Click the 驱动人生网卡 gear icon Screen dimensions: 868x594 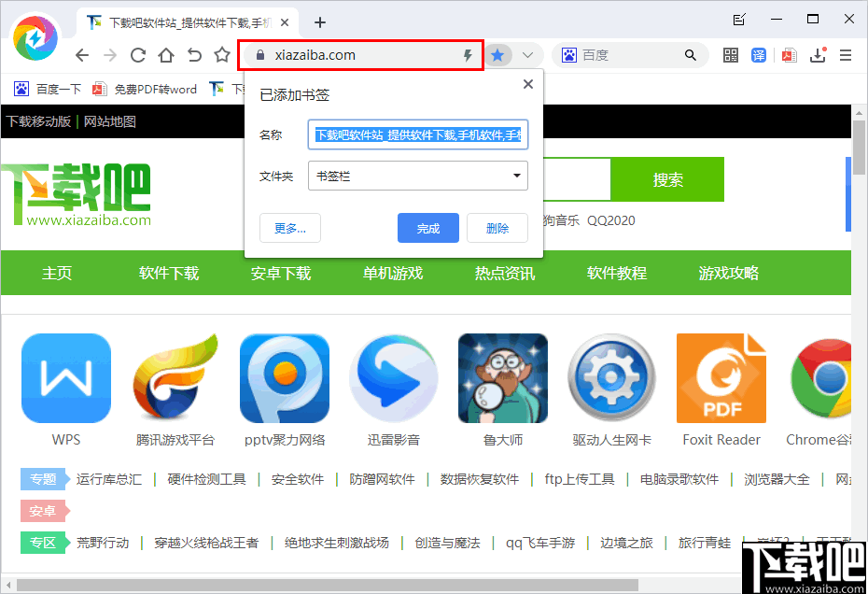tap(611, 378)
